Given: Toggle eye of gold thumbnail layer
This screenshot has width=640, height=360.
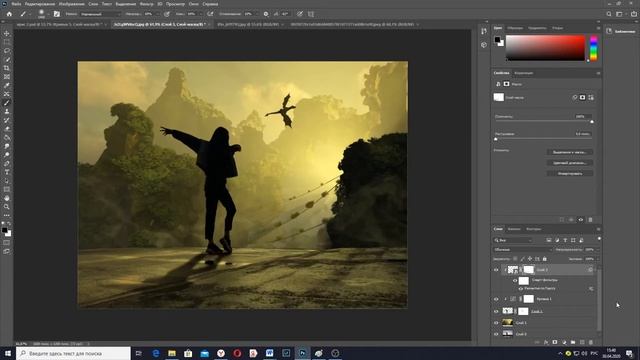Looking at the screenshot, I should [496, 322].
